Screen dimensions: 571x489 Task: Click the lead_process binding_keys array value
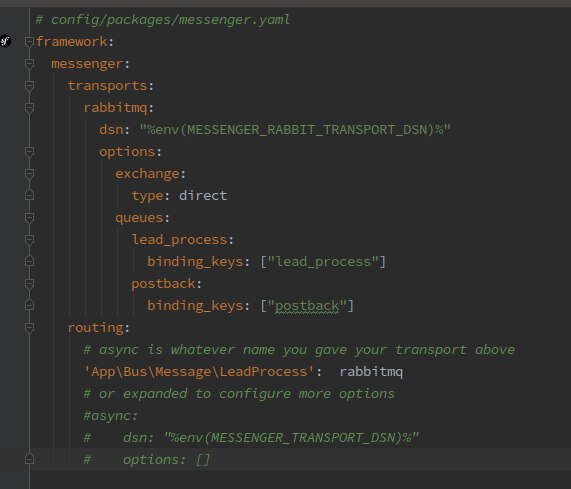pyautogui.click(x=323, y=262)
